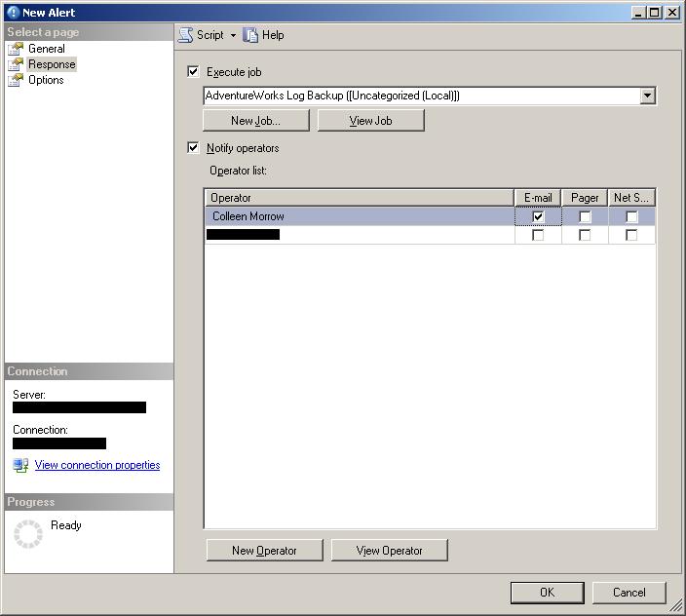Image resolution: width=686 pixels, height=616 pixels.
Task: Click the Pager column header
Action: pos(585,198)
